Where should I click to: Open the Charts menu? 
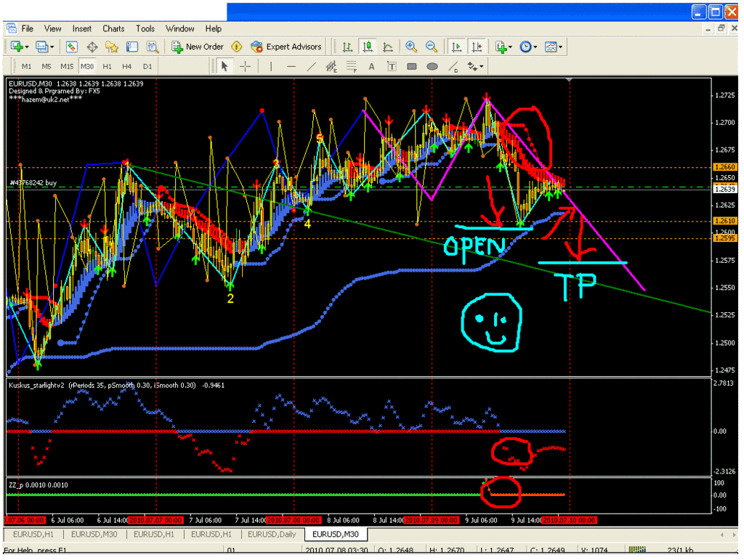point(113,28)
